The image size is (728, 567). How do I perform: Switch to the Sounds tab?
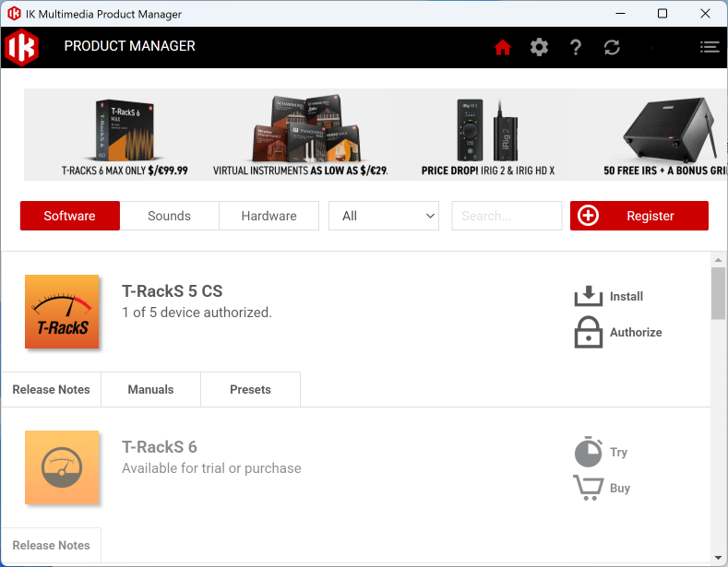click(x=169, y=216)
